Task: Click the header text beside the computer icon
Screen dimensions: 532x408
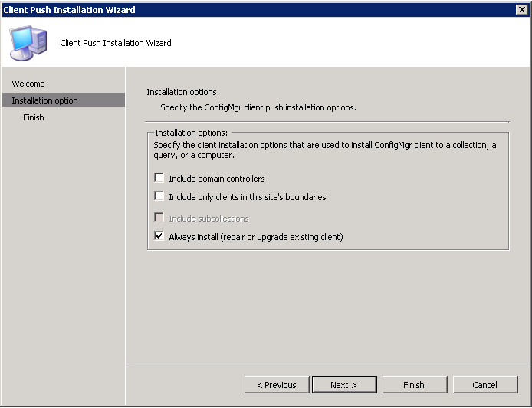Action: [x=116, y=43]
